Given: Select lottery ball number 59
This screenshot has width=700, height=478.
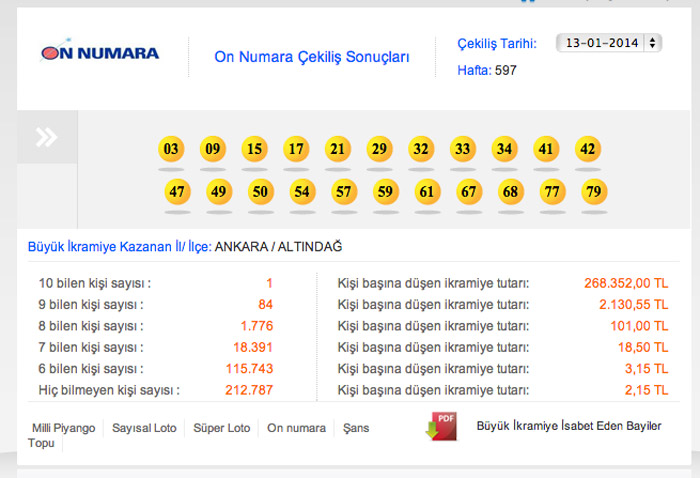Looking at the screenshot, I should click(386, 191).
